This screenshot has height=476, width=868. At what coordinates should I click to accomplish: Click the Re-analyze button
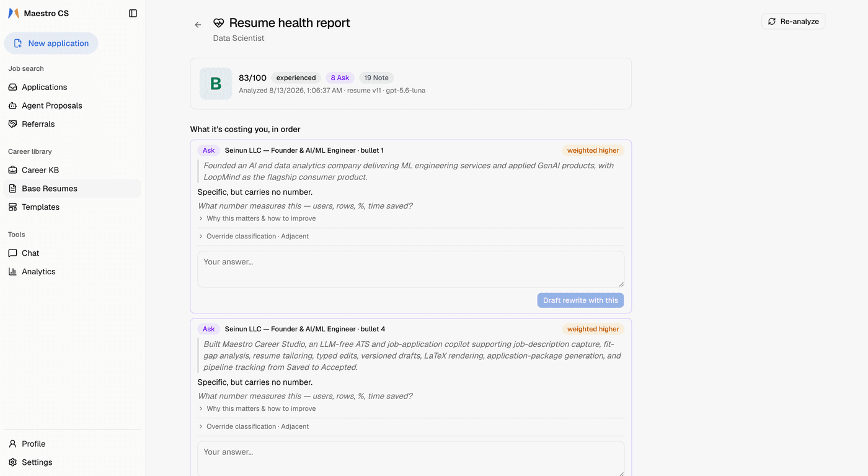pos(793,21)
